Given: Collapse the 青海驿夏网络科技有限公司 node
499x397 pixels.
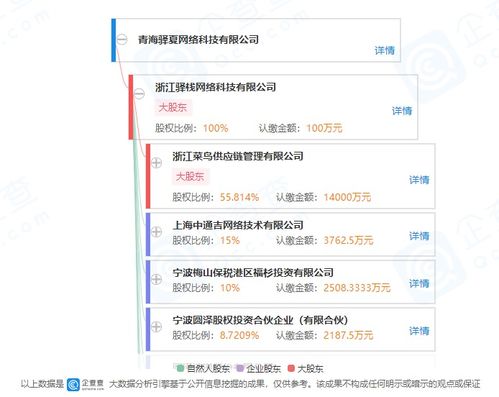Looking at the screenshot, I should [x=122, y=40].
